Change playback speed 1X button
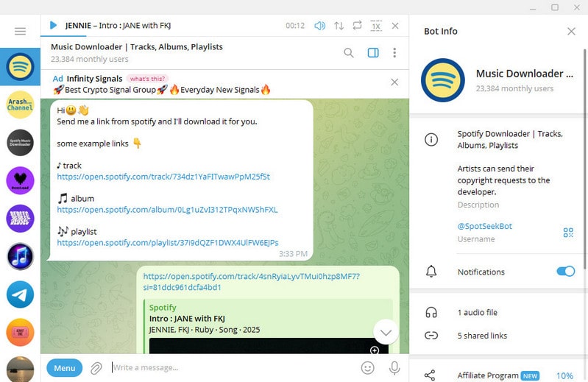The height and width of the screenshot is (382, 588). point(376,26)
